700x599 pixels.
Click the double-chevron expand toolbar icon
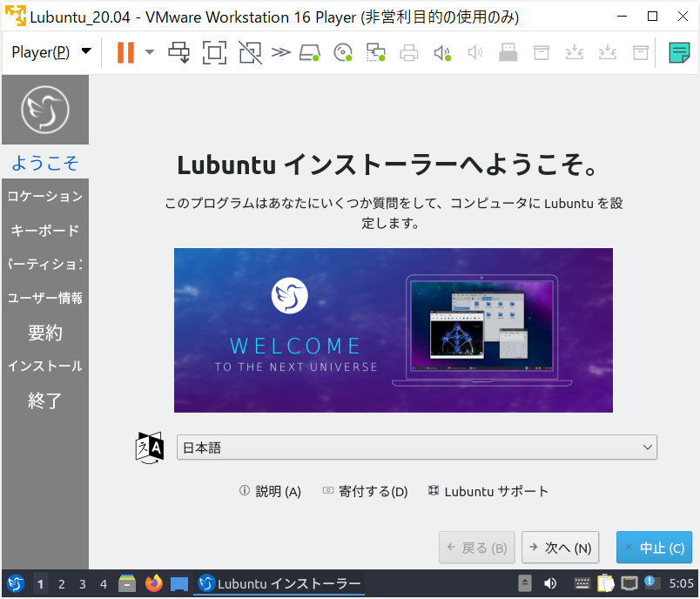click(281, 52)
